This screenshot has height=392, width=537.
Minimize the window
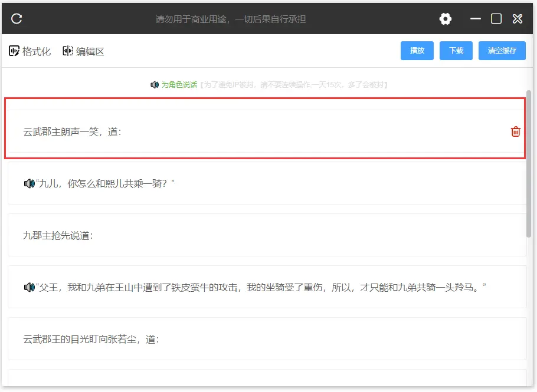click(x=476, y=19)
